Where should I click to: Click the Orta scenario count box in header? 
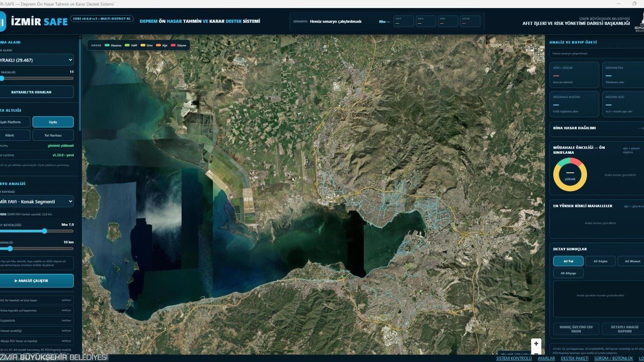click(x=426, y=21)
